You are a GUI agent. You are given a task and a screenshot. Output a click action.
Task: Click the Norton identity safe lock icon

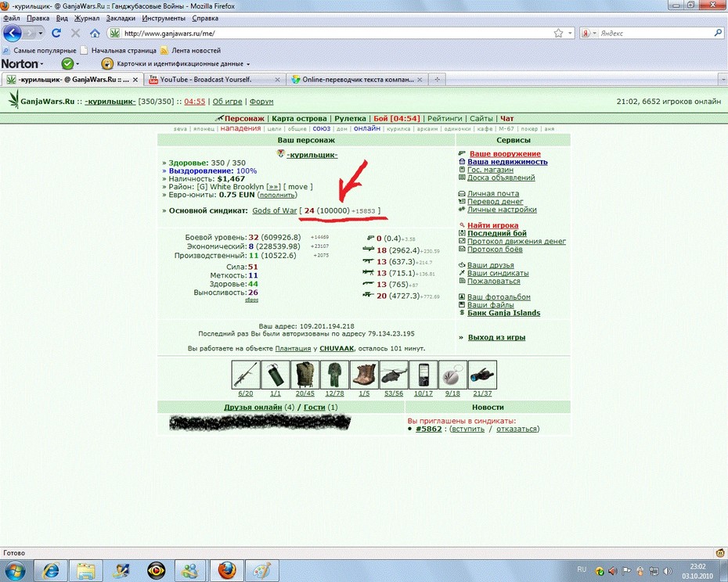[107, 63]
